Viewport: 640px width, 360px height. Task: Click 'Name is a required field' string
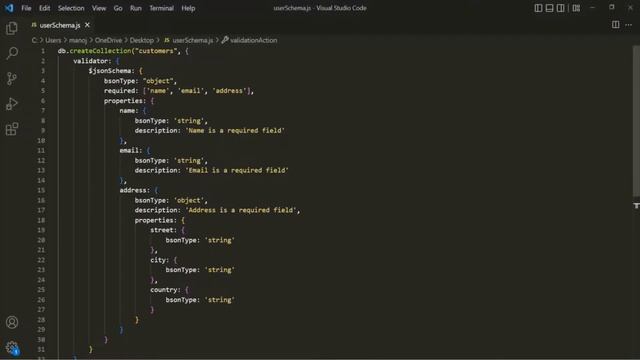pyautogui.click(x=236, y=131)
